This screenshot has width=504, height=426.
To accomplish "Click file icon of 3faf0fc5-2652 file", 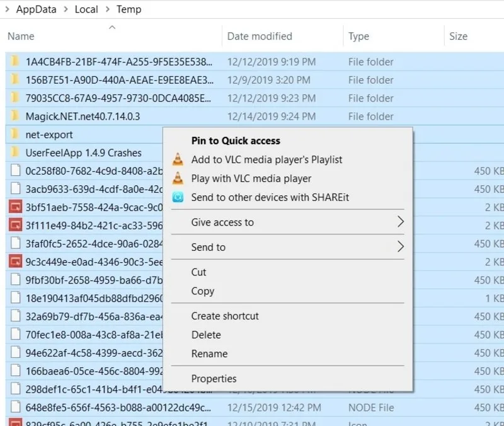I will click(15, 243).
